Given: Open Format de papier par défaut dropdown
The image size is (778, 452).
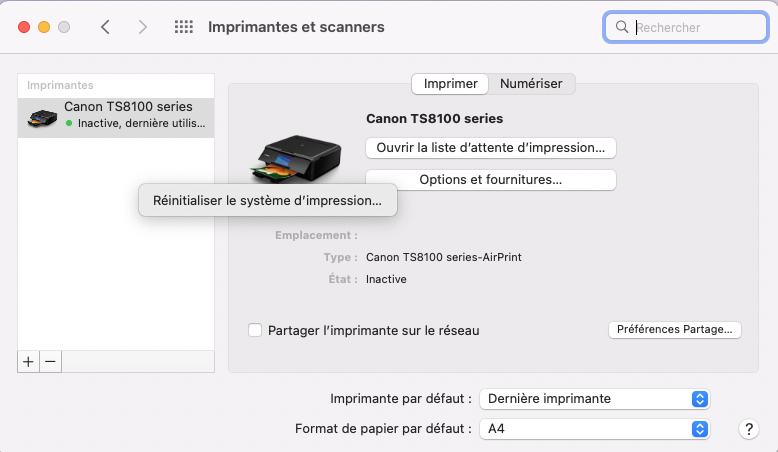Looking at the screenshot, I should pos(595,429).
